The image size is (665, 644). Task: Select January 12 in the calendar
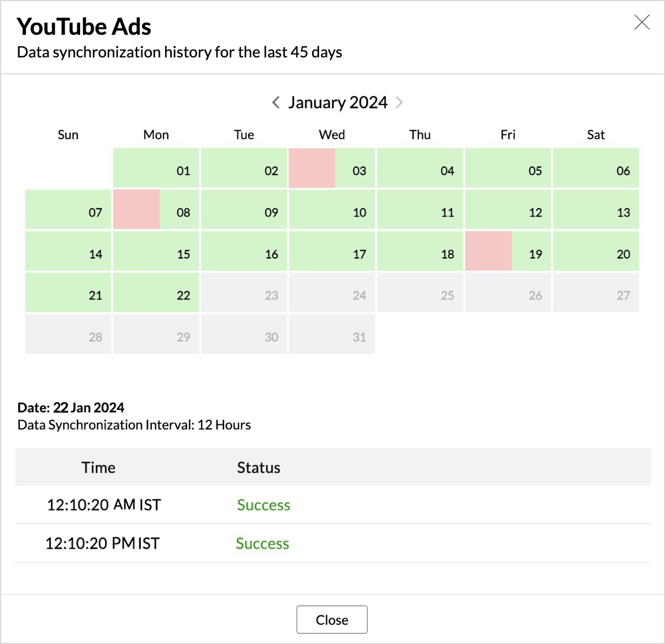click(508, 209)
